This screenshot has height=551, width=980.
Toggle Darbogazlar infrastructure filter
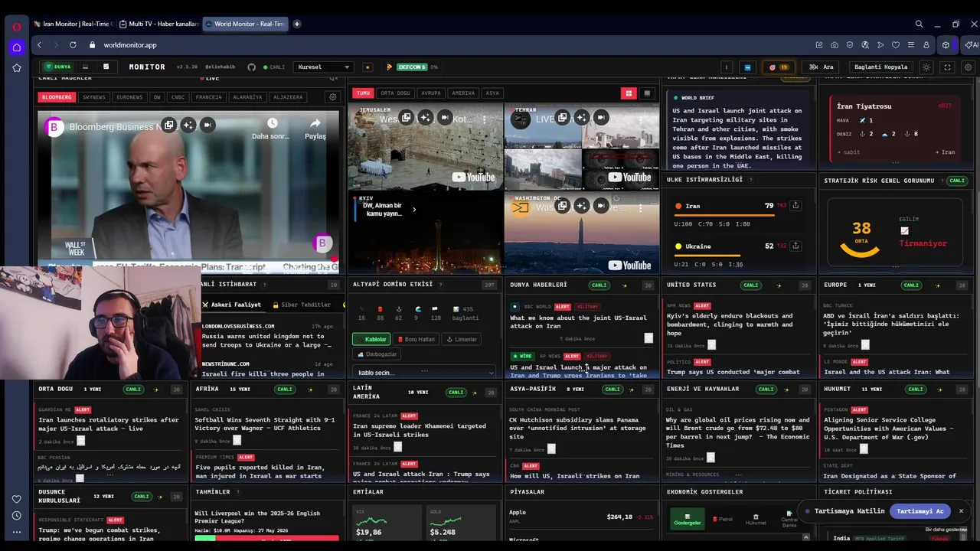coord(377,354)
